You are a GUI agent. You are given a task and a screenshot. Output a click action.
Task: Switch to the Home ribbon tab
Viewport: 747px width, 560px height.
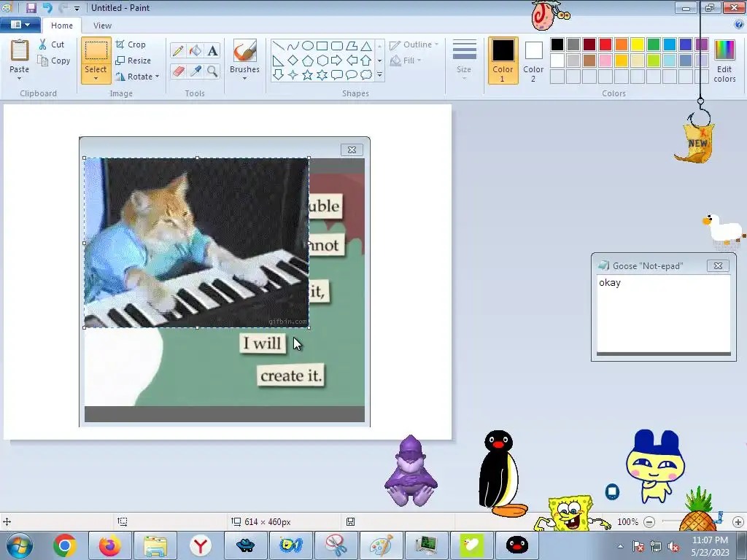tap(62, 26)
